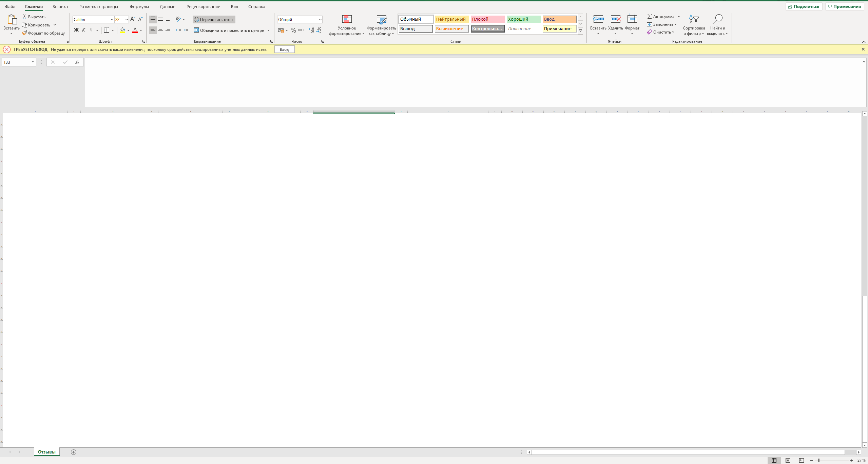Expand the Merge and Center dropdown arrow
The image size is (868, 464).
point(268,30)
